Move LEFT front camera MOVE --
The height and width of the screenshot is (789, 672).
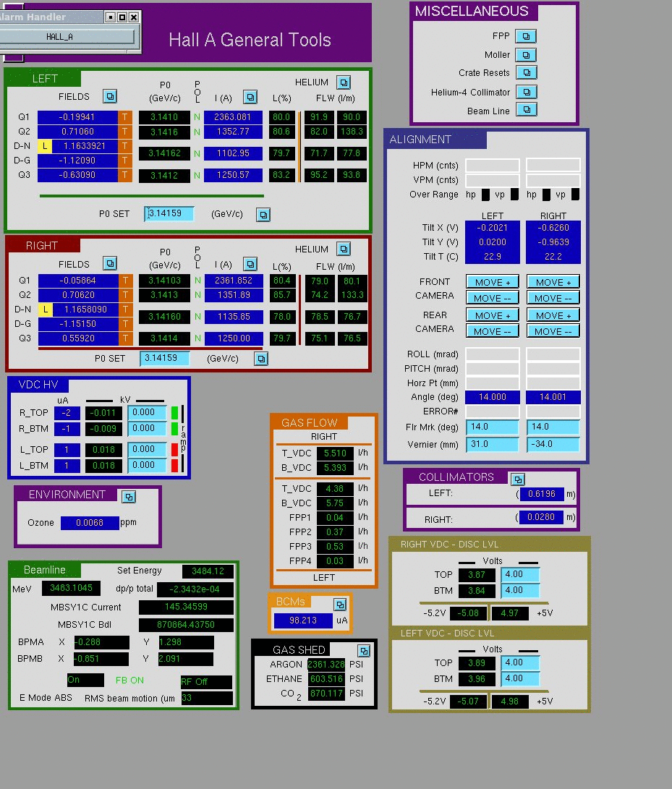coord(493,298)
